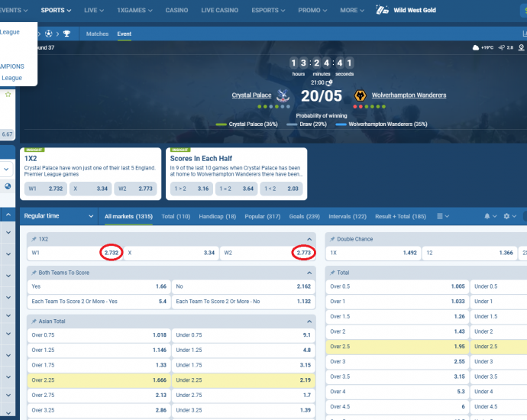The height and width of the screenshot is (420, 527).
Task: Toggle pin on 1X2 market
Action: (x=34, y=239)
